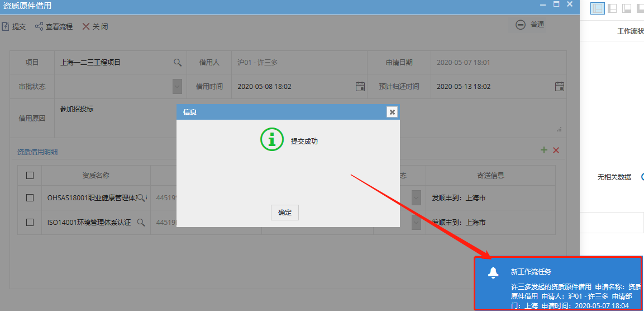Click green plus to add 资质借用明细 row

[544, 150]
